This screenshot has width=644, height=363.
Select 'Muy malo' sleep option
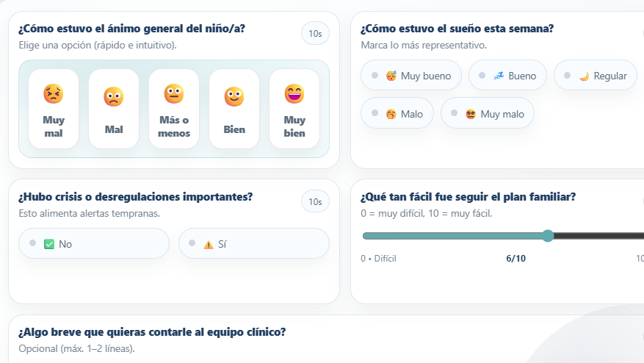(488, 114)
